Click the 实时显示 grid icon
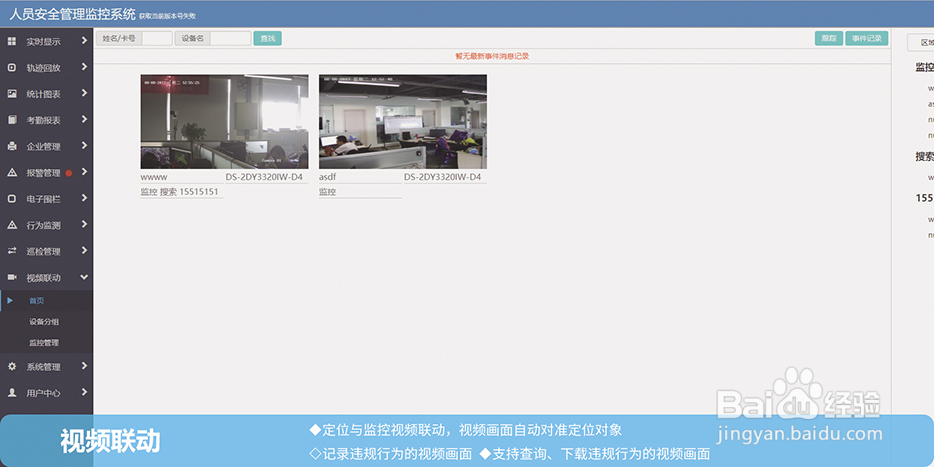 coord(12,42)
